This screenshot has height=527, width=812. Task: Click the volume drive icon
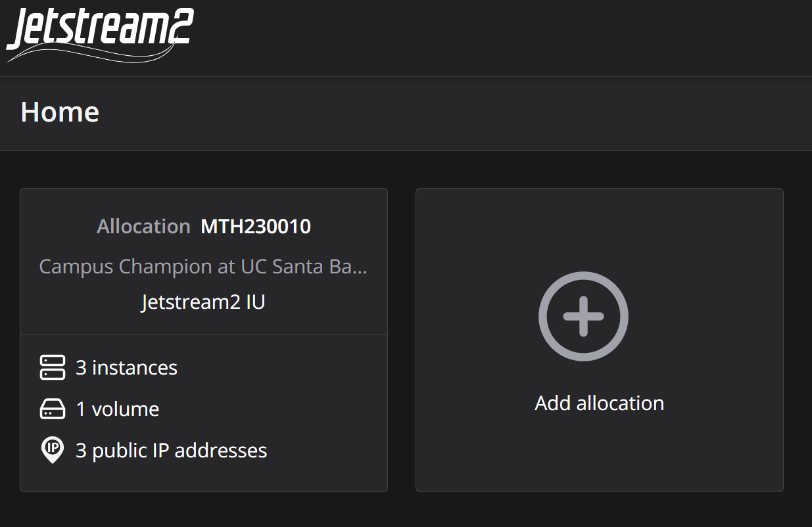(53, 409)
